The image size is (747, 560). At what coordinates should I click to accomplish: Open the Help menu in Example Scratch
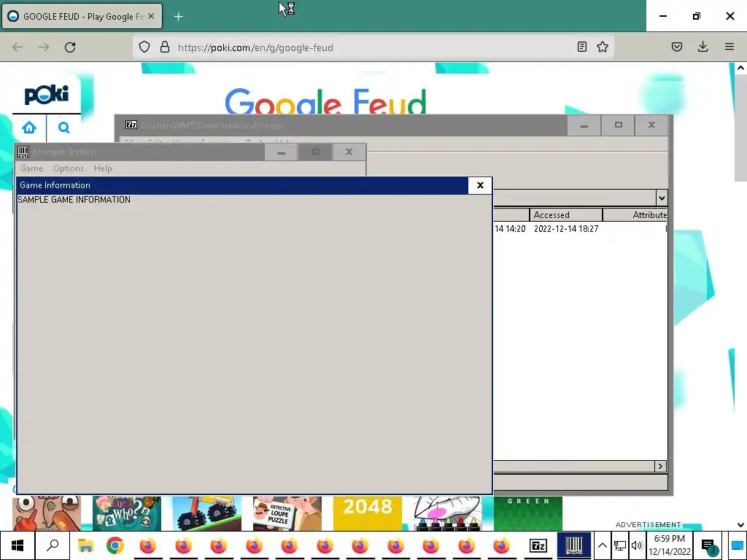(x=103, y=168)
